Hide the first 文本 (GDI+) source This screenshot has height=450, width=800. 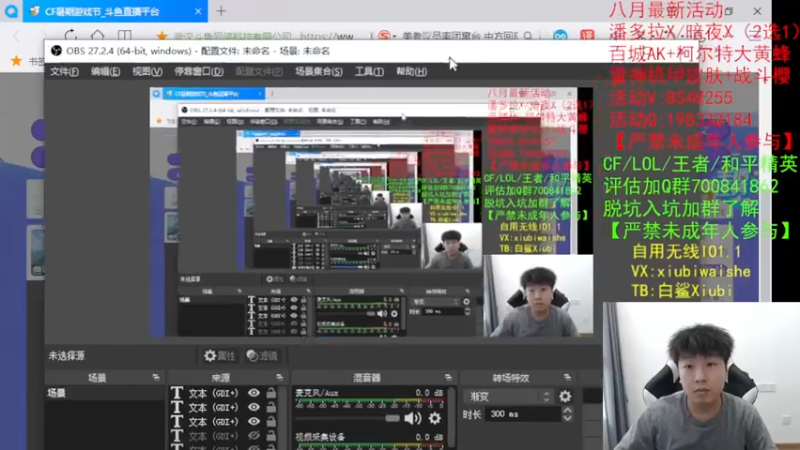[x=254, y=393]
